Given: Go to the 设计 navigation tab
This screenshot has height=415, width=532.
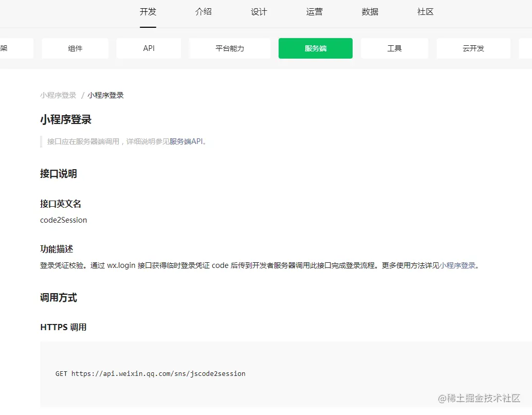Looking at the screenshot, I should 259,12.
